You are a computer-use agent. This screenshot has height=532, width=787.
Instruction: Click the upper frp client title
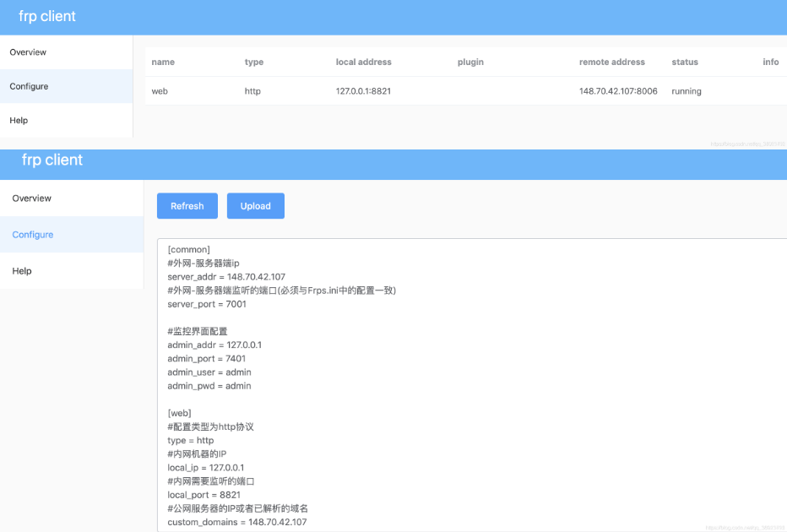click(47, 16)
